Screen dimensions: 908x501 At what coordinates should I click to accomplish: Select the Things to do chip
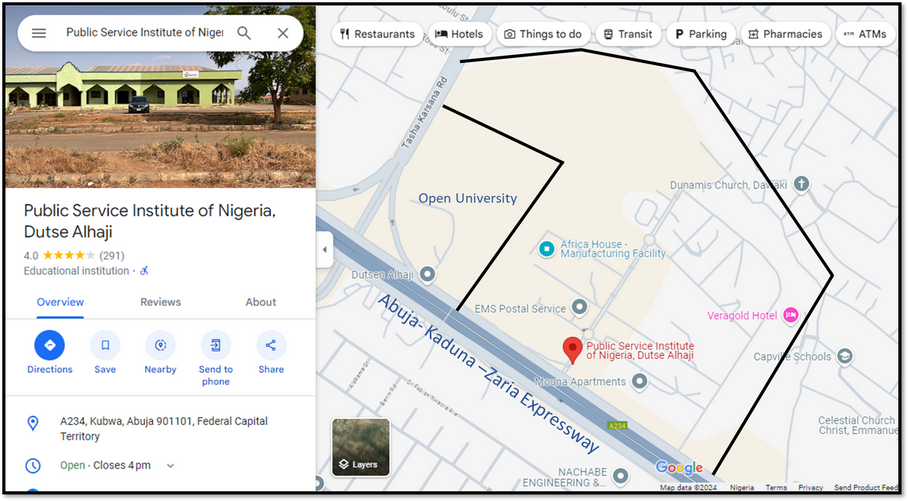click(x=543, y=34)
